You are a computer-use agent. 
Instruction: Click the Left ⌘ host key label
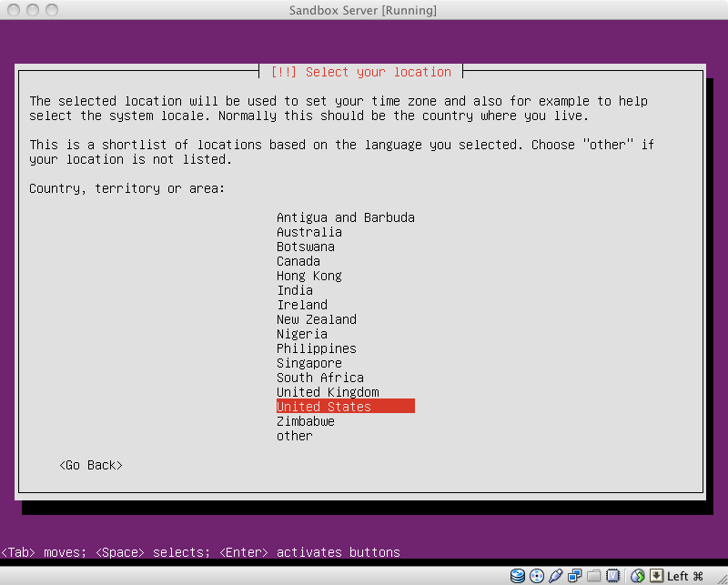pyautogui.click(x=685, y=576)
